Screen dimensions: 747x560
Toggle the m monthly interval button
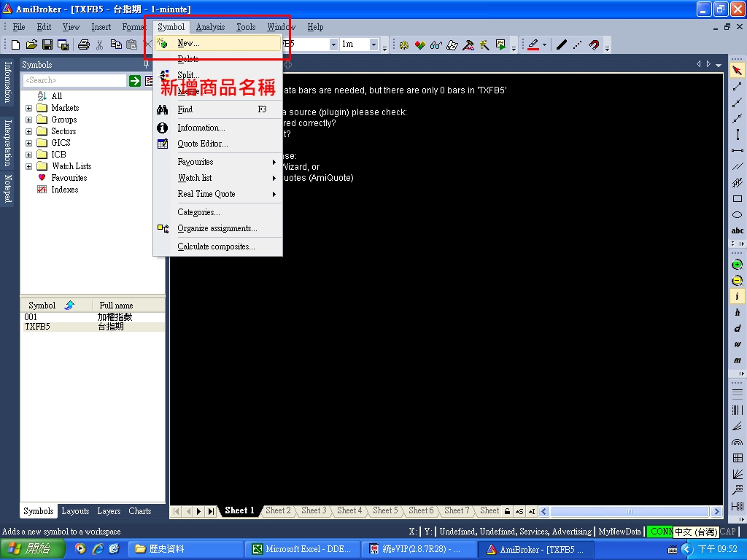coord(737,360)
